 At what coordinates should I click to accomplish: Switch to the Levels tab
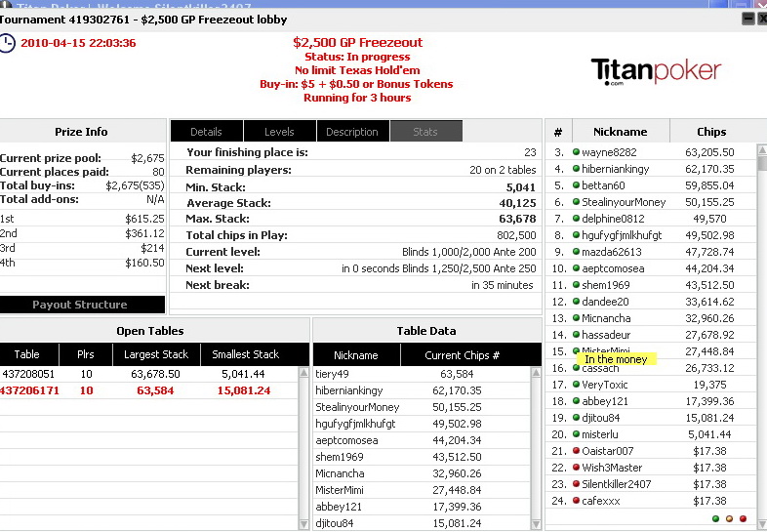click(x=279, y=132)
